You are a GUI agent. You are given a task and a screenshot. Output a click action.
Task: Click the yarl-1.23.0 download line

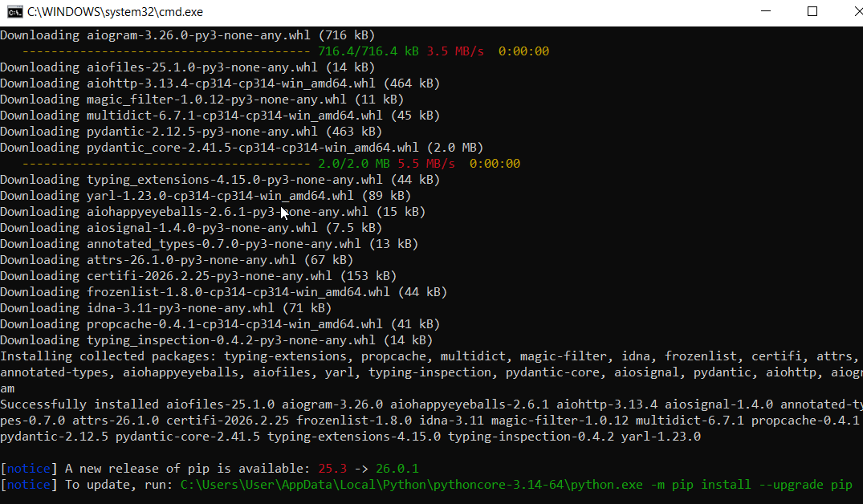coord(206,195)
